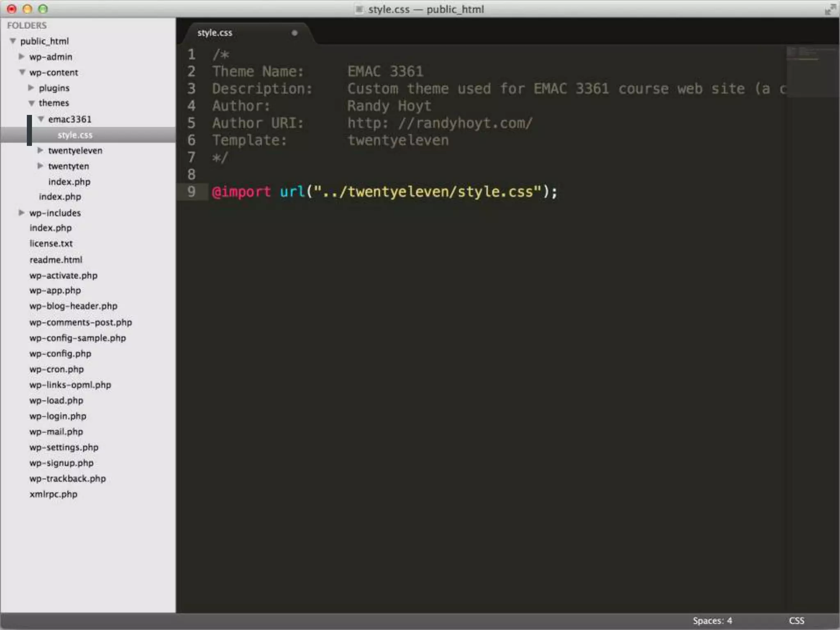Viewport: 840px width, 630px height.
Task: Open readme.html in the sidebar
Action: point(56,260)
